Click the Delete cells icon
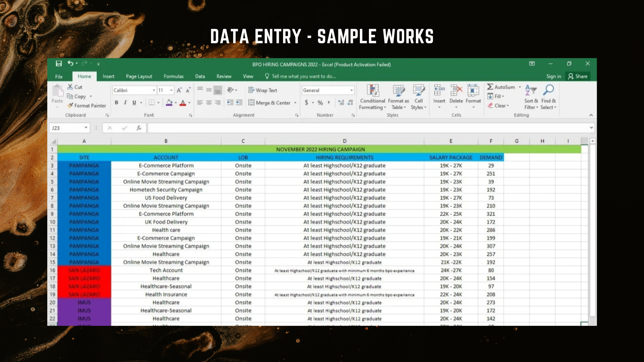 click(x=456, y=90)
